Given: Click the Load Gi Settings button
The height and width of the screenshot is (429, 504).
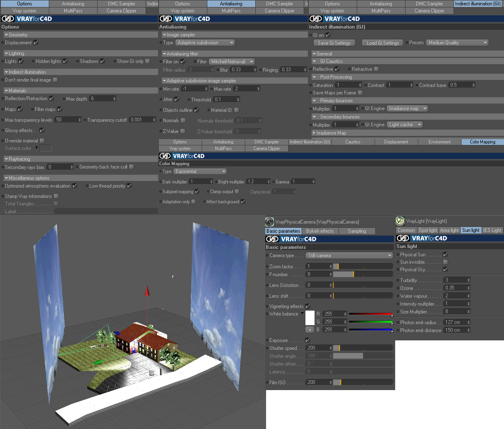Looking at the screenshot, I should (x=383, y=43).
